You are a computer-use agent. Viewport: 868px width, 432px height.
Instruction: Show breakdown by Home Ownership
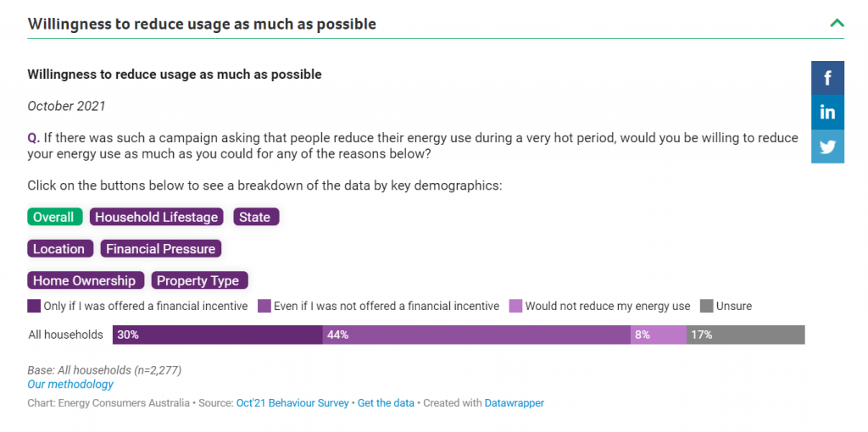pos(86,280)
